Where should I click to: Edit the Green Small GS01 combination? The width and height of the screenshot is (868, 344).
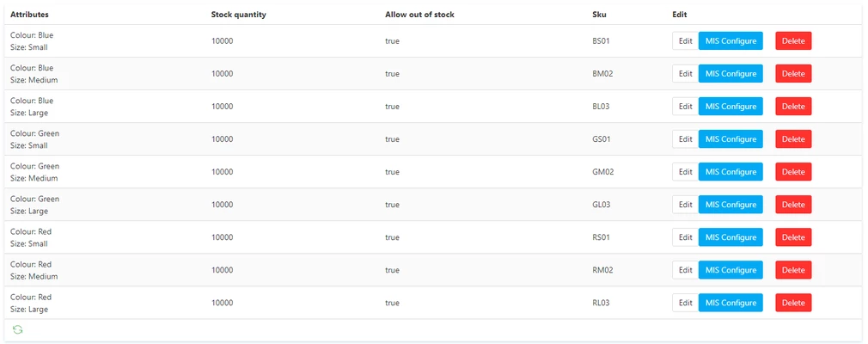685,139
